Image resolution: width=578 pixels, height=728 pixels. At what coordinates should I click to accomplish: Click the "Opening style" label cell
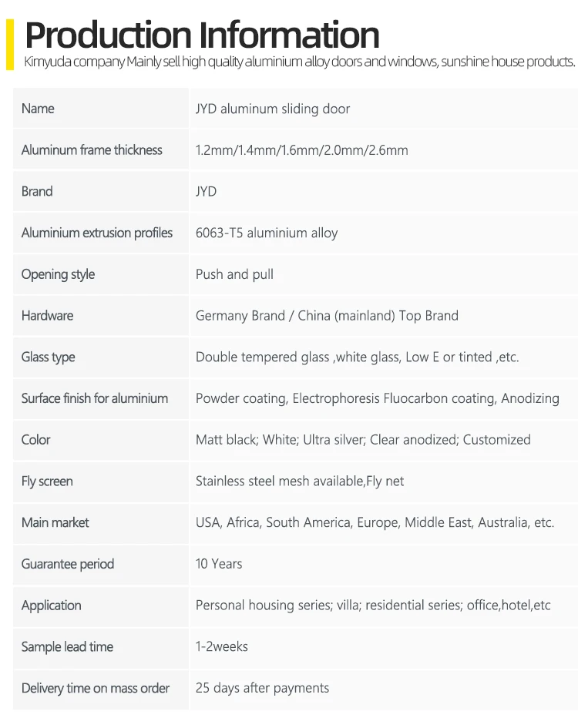point(58,274)
